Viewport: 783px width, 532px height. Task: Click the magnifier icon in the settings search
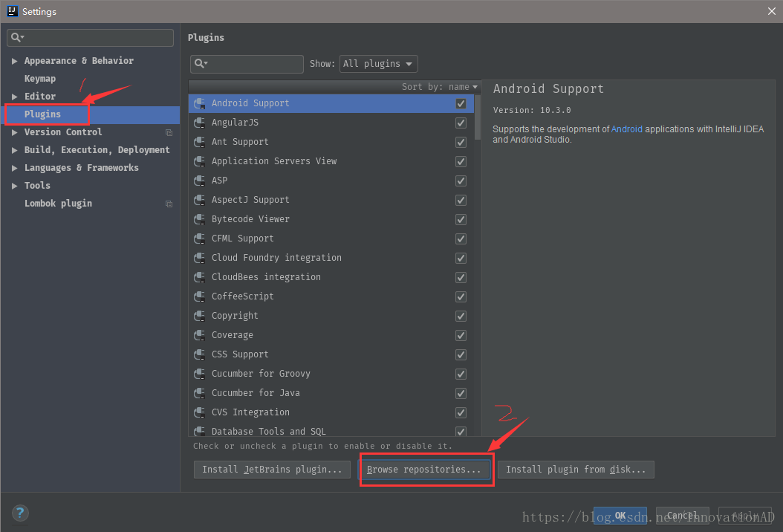pos(16,37)
